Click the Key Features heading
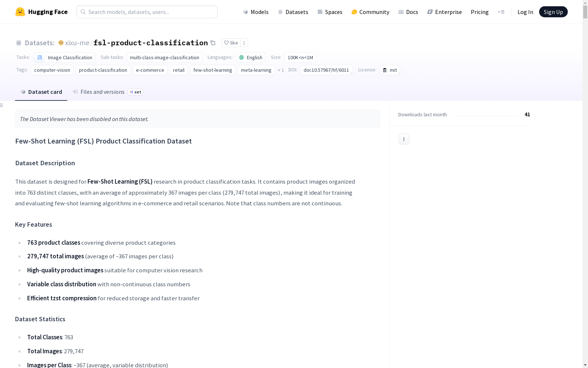This screenshot has height=368, width=588. click(33, 224)
